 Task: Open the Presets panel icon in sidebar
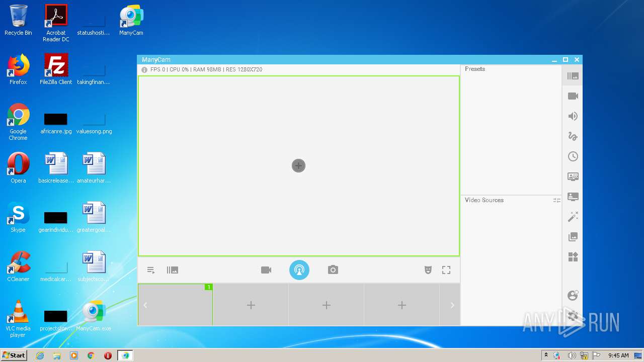[573, 76]
